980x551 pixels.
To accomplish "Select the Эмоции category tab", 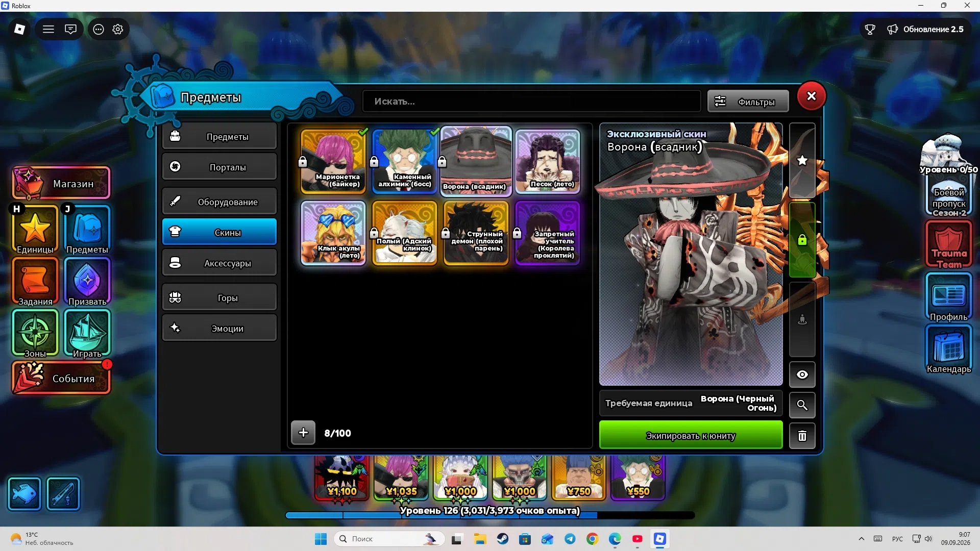I will 219,328.
